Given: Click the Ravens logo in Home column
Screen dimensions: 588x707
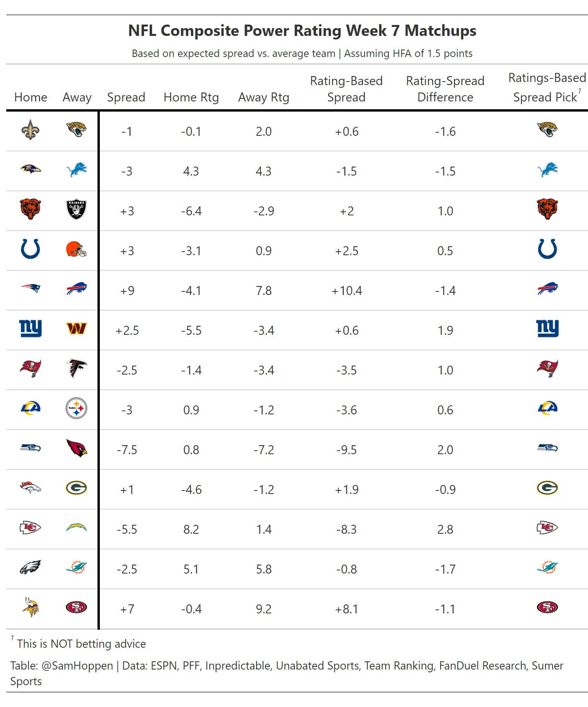Looking at the screenshot, I should tap(30, 169).
